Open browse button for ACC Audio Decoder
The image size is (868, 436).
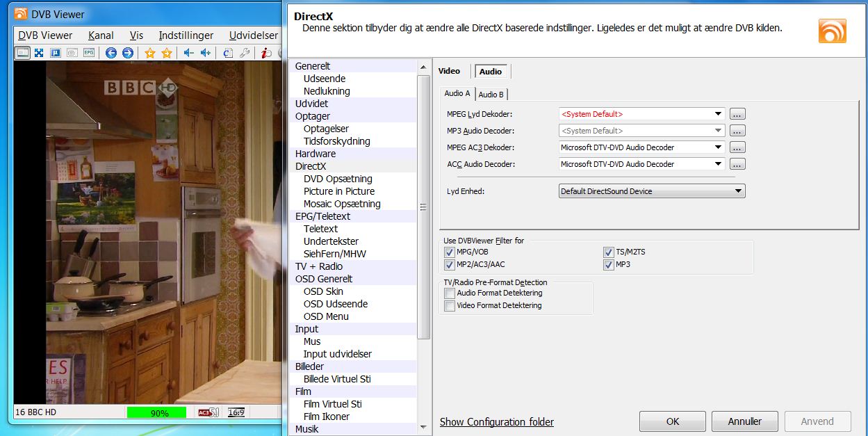[x=737, y=164]
